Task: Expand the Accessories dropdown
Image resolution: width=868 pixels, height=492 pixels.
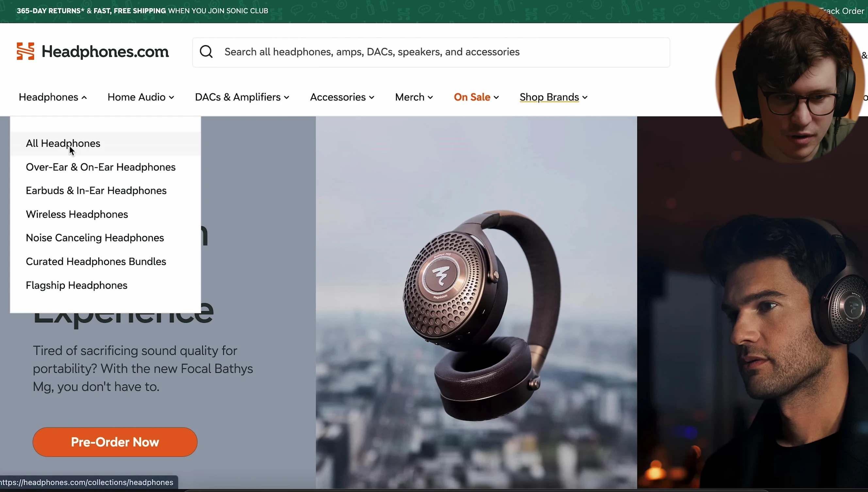Action: (342, 97)
